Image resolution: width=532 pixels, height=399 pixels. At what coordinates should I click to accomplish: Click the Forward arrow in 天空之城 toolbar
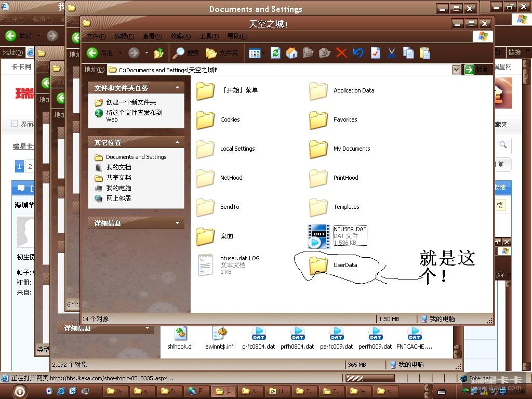134,53
